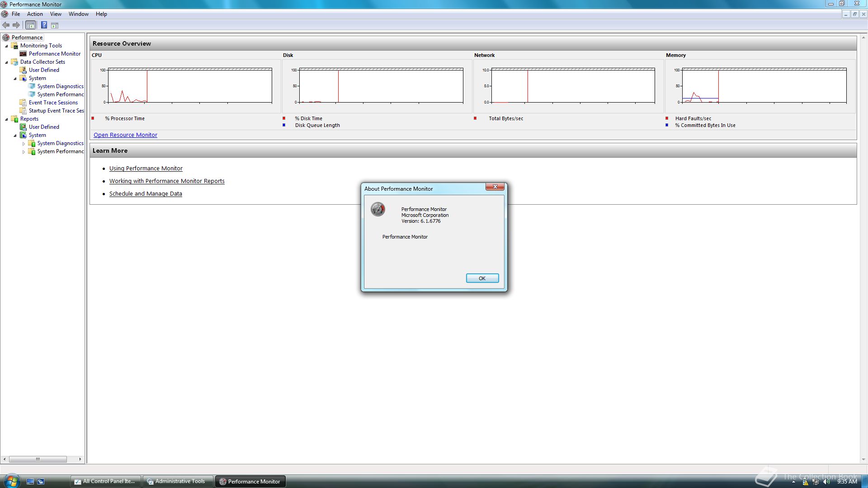Screen dimensions: 868x488
Task: Click User Defined icon under Reports
Action: click(23, 127)
